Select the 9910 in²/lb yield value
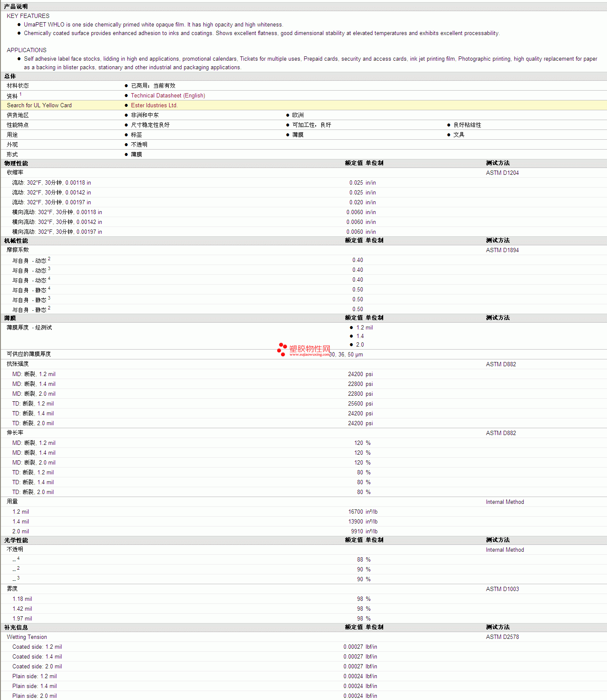Screen dimensions: 607x700 tap(364, 532)
